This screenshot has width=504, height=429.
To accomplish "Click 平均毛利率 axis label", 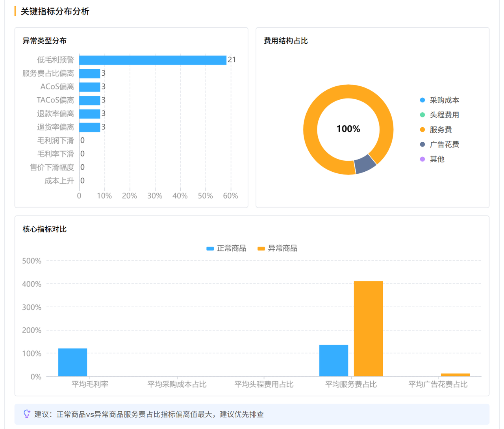I will [x=90, y=384].
